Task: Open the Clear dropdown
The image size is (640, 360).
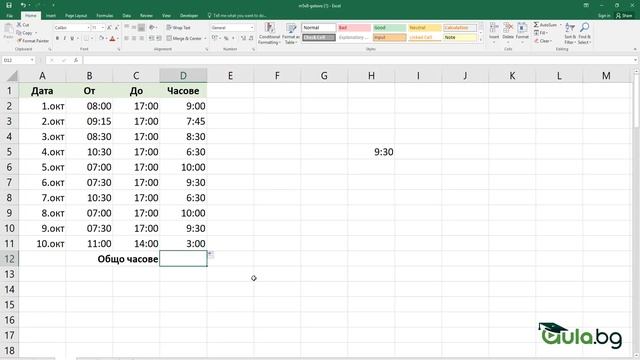Action: [x=543, y=41]
